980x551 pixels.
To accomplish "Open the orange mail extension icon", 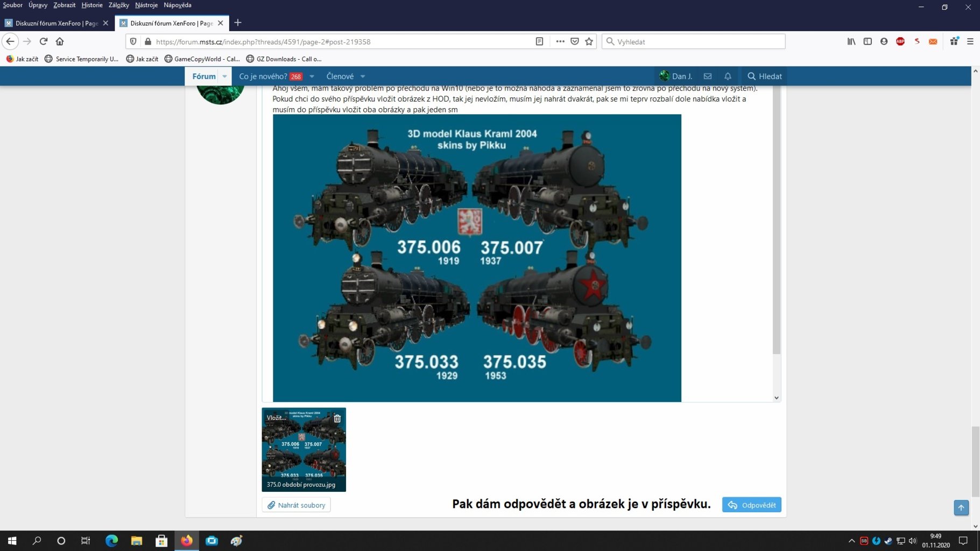I will click(933, 41).
